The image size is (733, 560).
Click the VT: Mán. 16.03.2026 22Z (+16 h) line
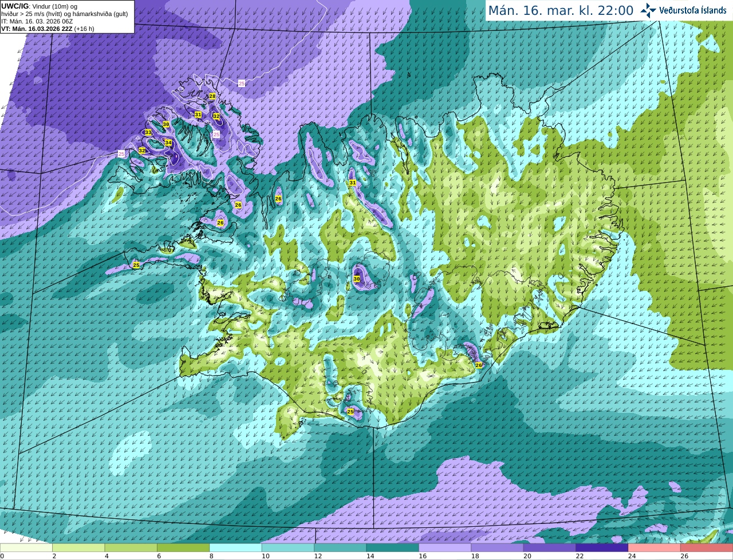[48, 29]
